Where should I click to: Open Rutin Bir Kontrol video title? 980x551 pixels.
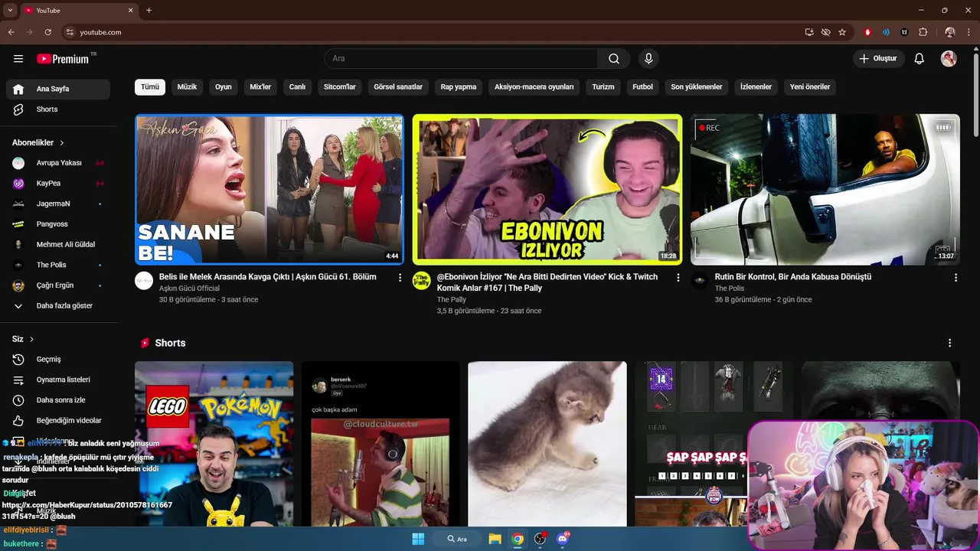pos(793,277)
